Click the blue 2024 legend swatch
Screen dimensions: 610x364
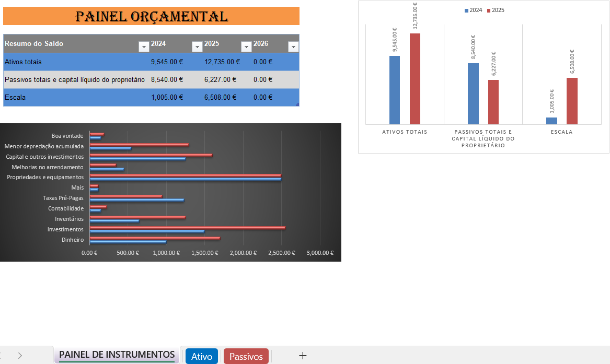466,10
